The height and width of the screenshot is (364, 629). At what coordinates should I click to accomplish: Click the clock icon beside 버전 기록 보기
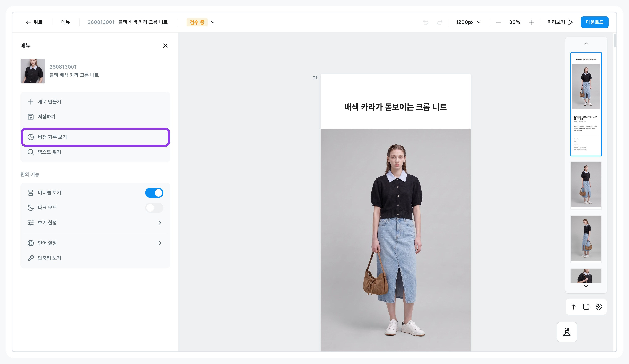tap(31, 137)
